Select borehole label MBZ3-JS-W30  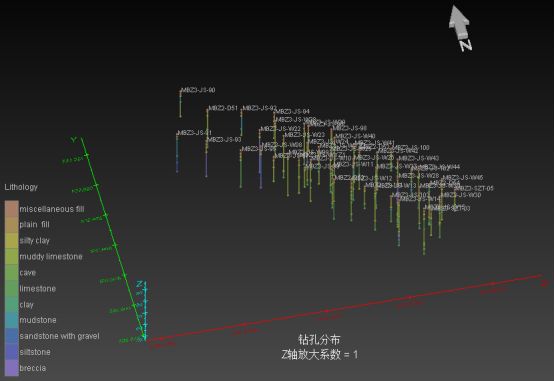coord(461,195)
